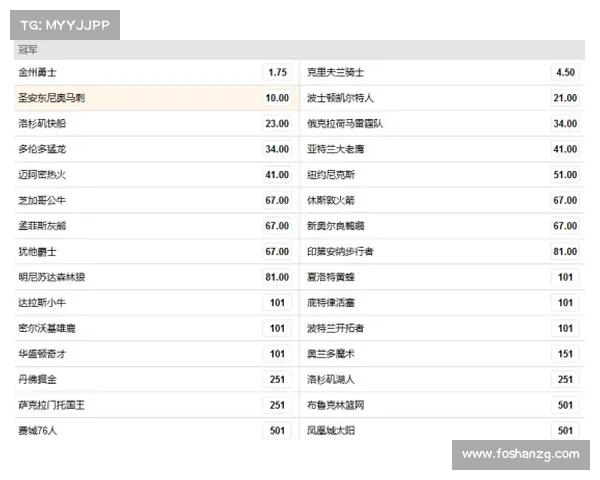Viewport: 600px width, 480px height.
Task: Select the 犹他爵士 team name
Action: point(37,251)
